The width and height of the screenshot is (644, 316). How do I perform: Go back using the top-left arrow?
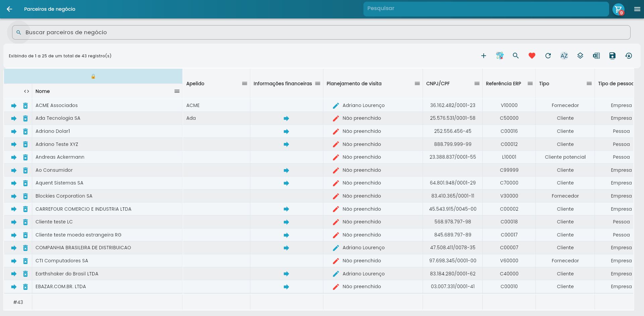pos(9,9)
